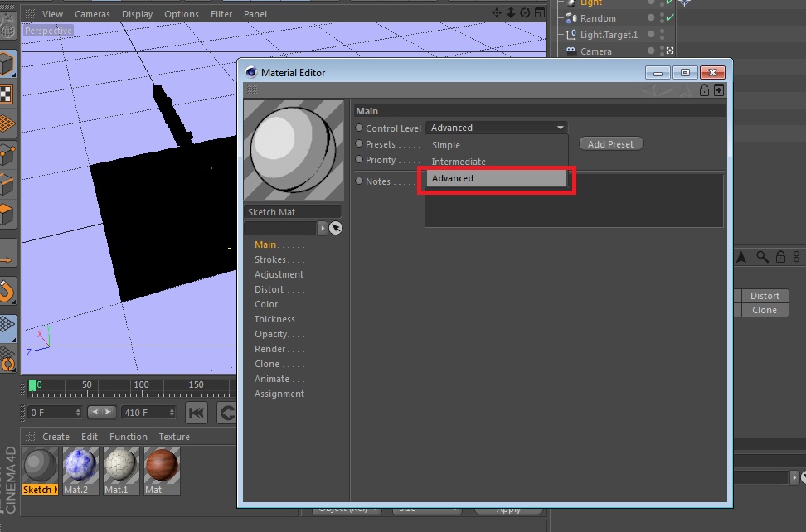Click the Priority animation dot
This screenshot has height=532, width=806.
click(x=359, y=160)
